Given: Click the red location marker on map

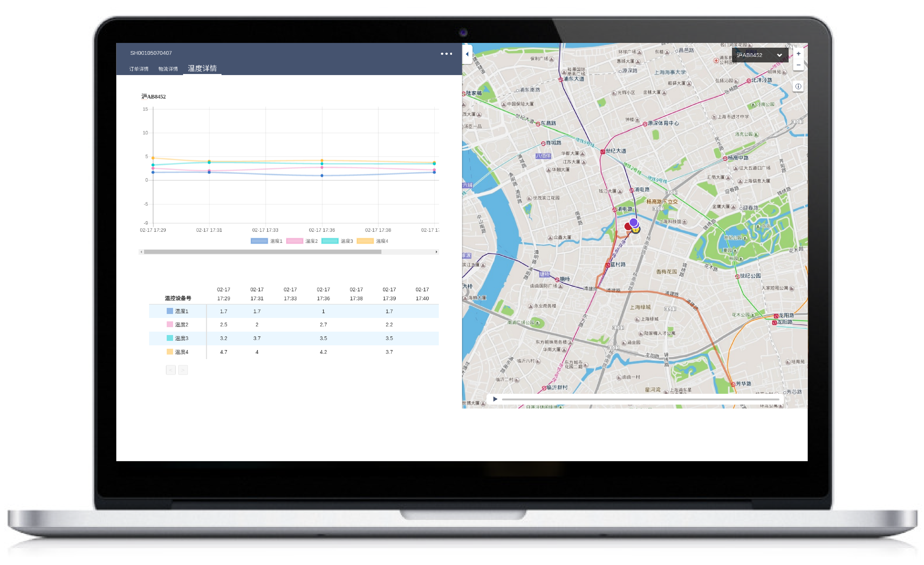Looking at the screenshot, I should tap(627, 226).
